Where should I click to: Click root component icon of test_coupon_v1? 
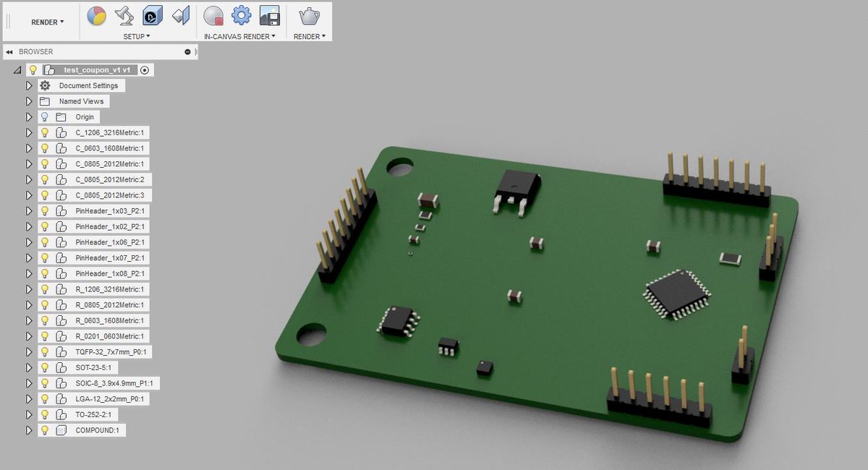pos(49,70)
